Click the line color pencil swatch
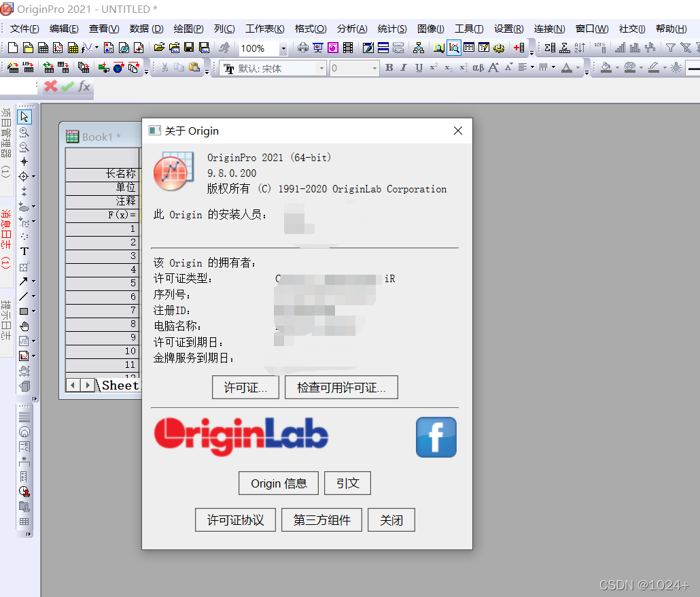 pos(654,68)
